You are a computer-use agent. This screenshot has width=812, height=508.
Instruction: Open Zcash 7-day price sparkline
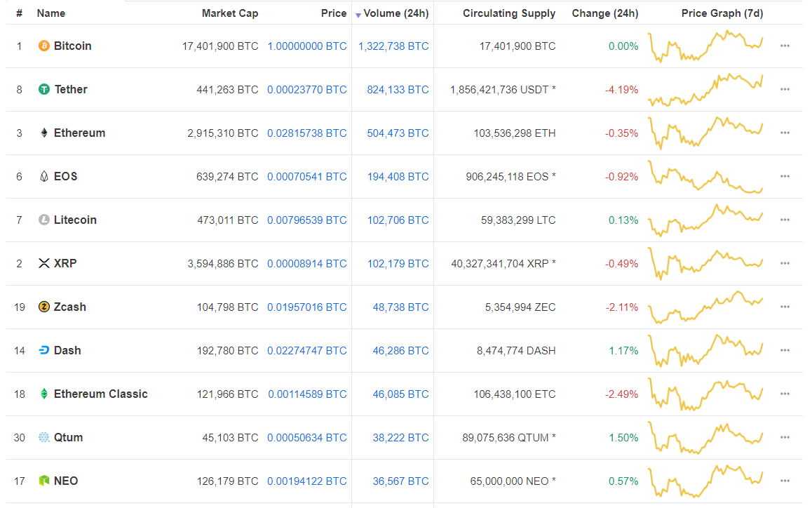(x=705, y=307)
